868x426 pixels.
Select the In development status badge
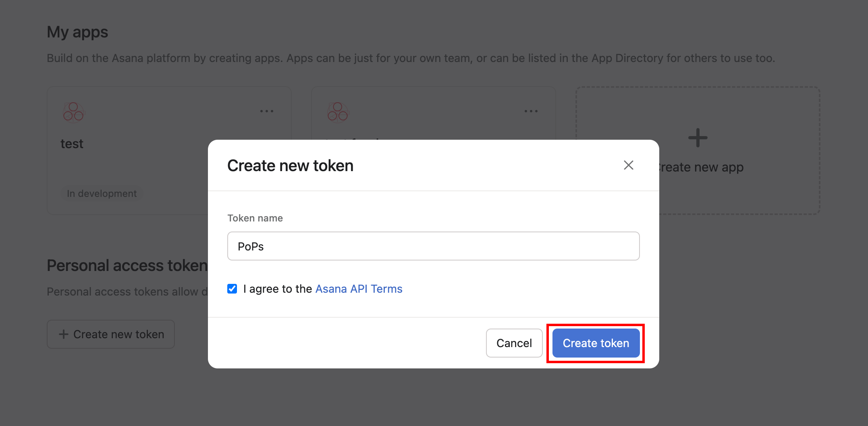(102, 193)
